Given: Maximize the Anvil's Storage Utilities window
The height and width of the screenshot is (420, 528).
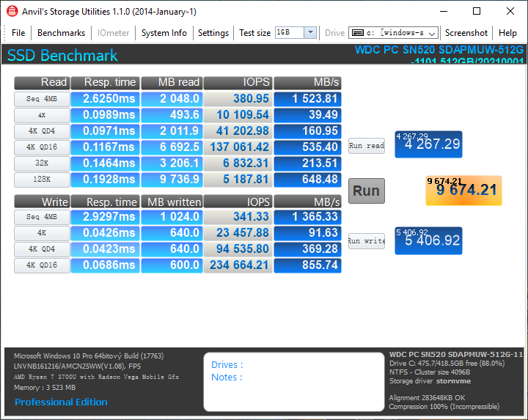Looking at the screenshot, I should click(x=477, y=11).
